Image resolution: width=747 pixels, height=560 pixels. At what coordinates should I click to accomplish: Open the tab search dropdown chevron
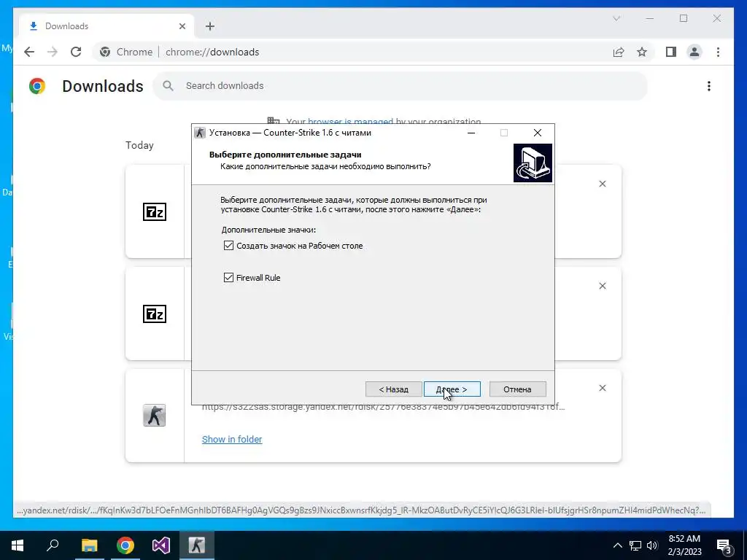point(616,18)
